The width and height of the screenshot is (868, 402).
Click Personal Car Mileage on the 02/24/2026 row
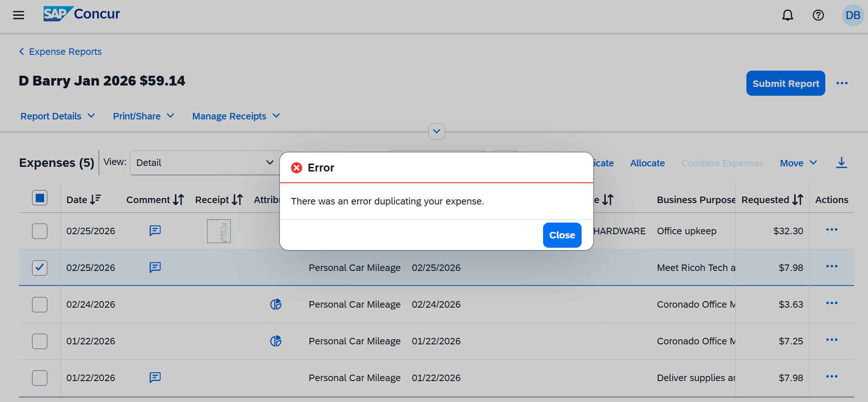pos(355,304)
